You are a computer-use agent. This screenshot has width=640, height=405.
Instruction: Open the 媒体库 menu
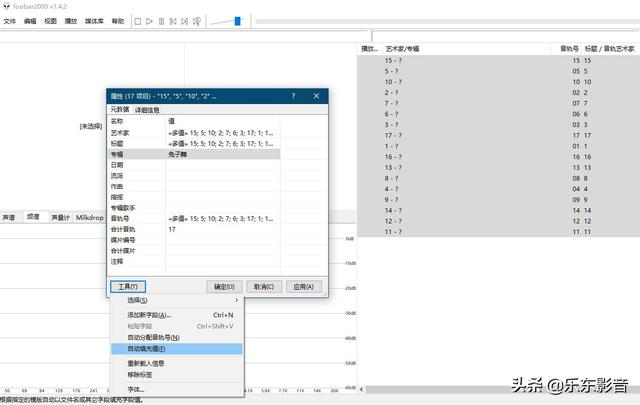[x=94, y=21]
